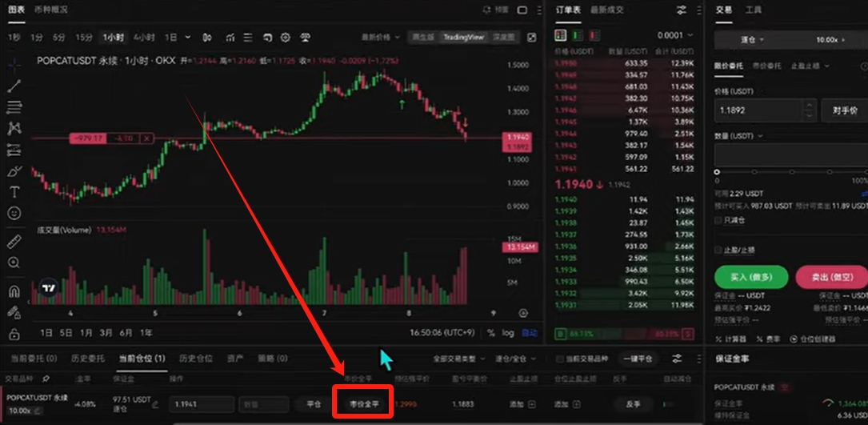Enable the 只减仓 reduce-only checkbox
This screenshot has height=425, width=868.
(718, 220)
